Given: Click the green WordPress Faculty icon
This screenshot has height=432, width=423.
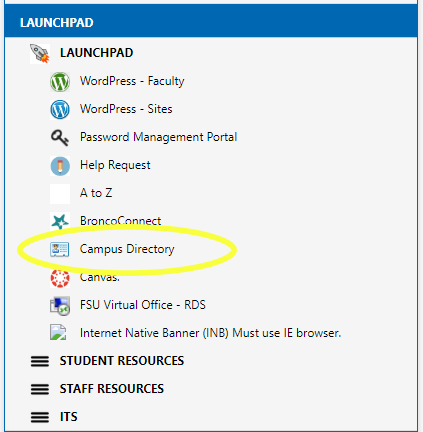Looking at the screenshot, I should coord(60,82).
